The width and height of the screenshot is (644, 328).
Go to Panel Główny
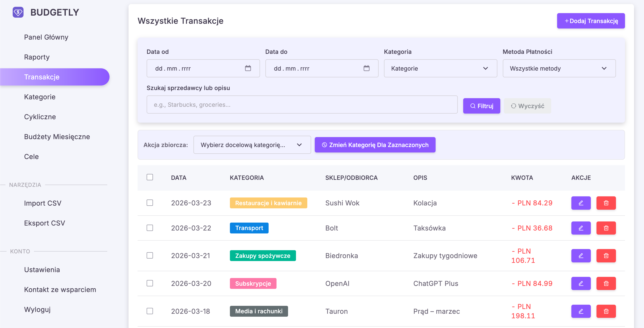coord(46,37)
